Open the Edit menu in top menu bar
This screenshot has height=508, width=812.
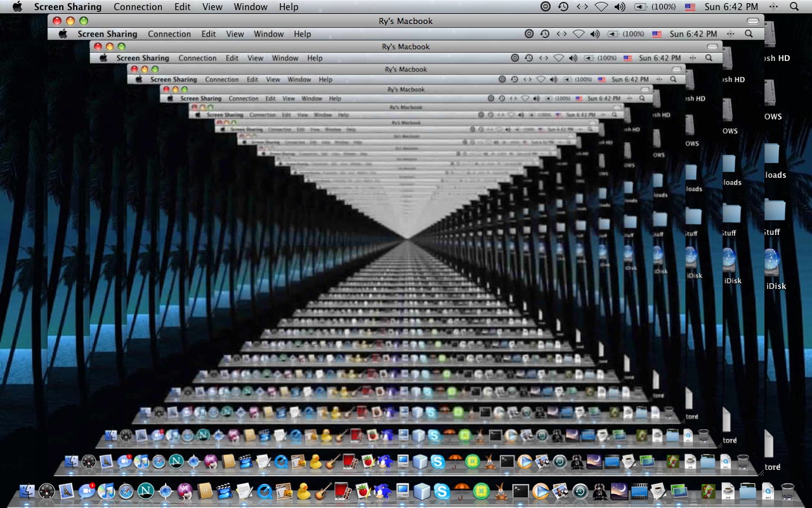pos(183,7)
